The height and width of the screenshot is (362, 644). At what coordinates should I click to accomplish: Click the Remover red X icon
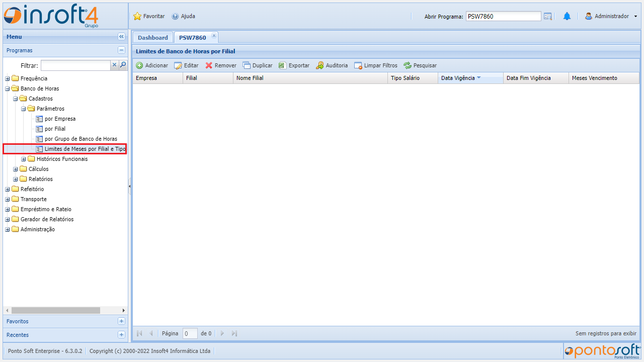click(209, 65)
